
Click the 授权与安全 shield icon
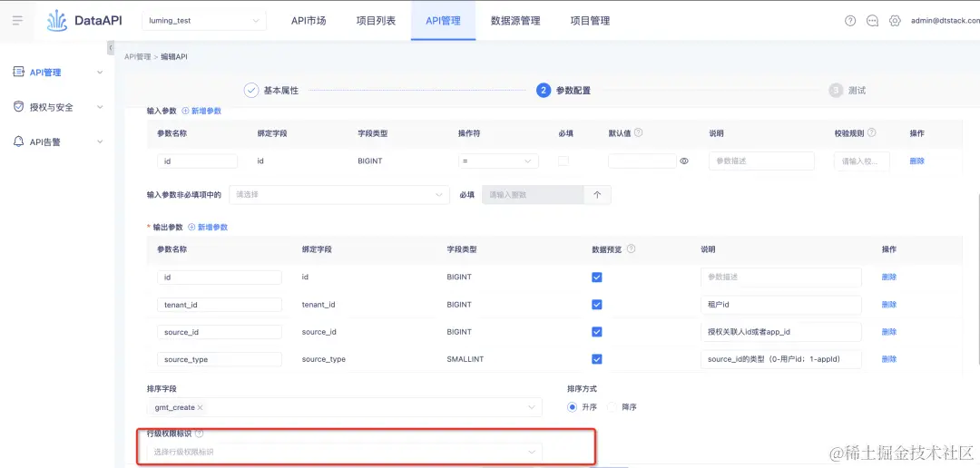(x=19, y=107)
